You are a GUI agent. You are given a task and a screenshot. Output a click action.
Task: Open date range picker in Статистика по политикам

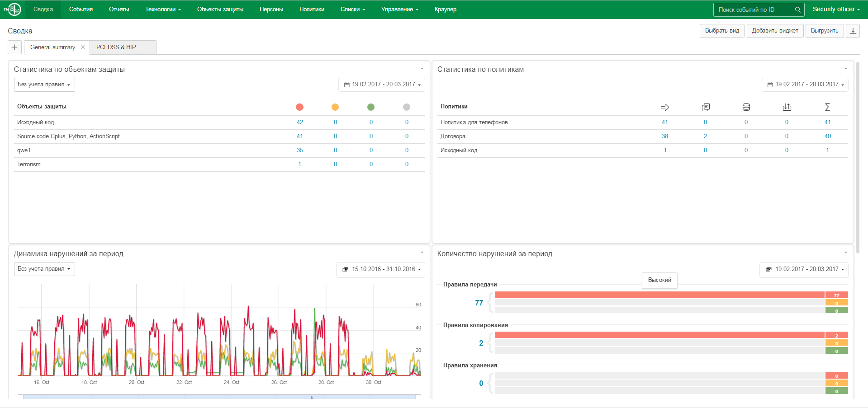(805, 84)
